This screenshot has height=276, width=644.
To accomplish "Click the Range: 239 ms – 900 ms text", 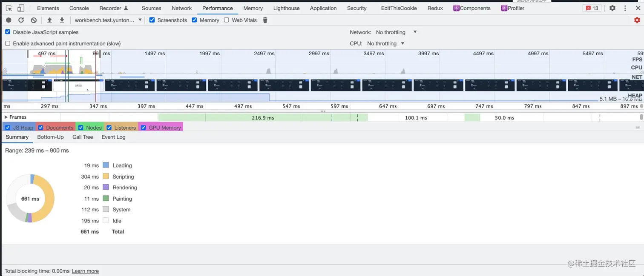I will (x=37, y=151).
